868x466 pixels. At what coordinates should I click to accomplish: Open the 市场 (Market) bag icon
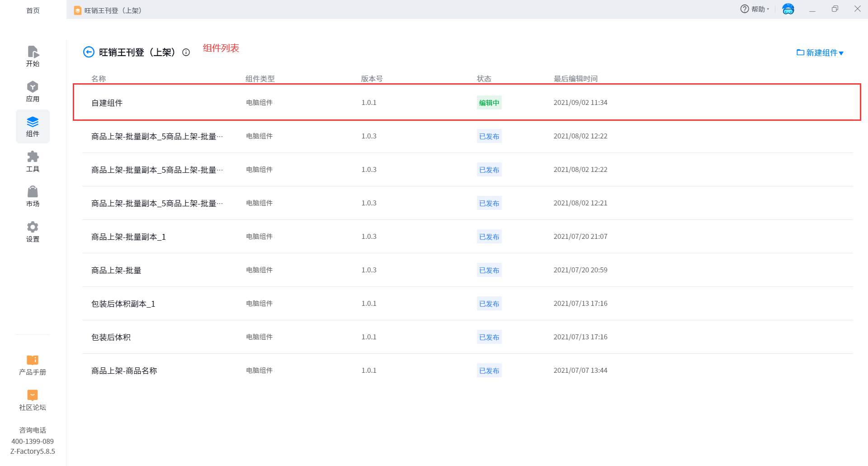click(33, 196)
